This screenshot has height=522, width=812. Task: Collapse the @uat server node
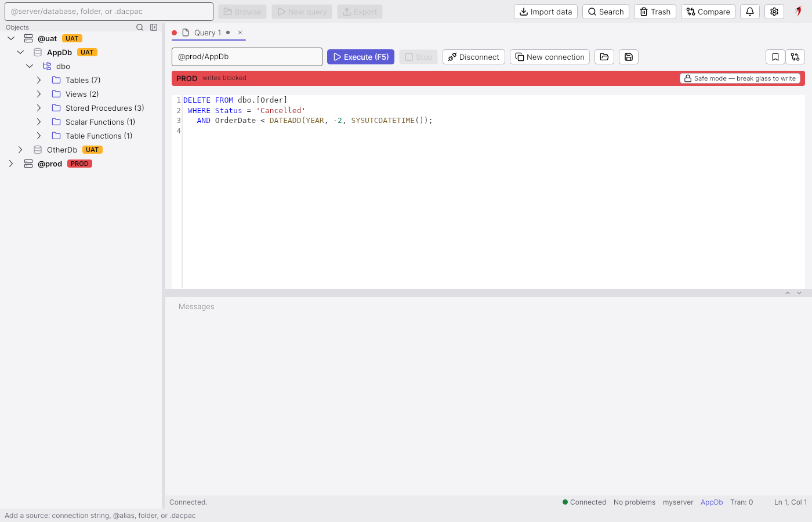[x=11, y=38]
